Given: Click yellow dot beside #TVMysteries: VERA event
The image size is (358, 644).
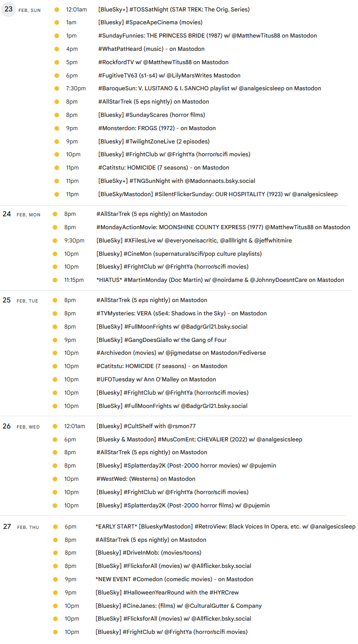Looking at the screenshot, I should pos(54,314).
